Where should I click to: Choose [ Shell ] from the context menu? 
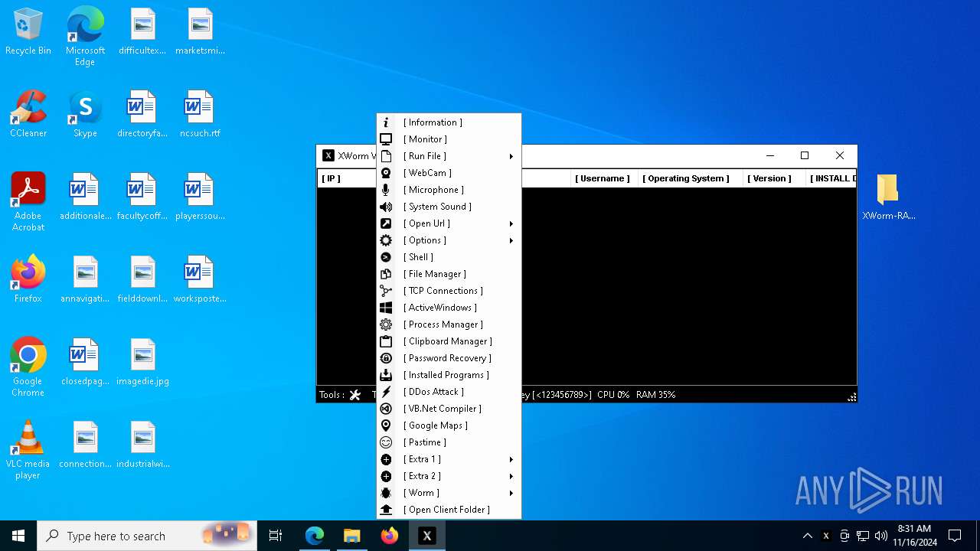pyautogui.click(x=449, y=257)
